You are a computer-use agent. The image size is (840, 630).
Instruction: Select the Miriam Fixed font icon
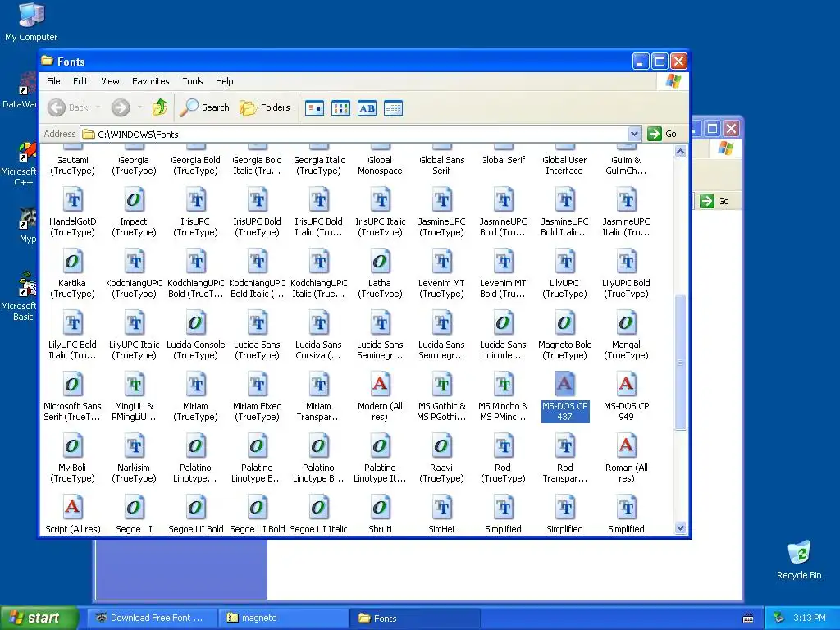(257, 386)
